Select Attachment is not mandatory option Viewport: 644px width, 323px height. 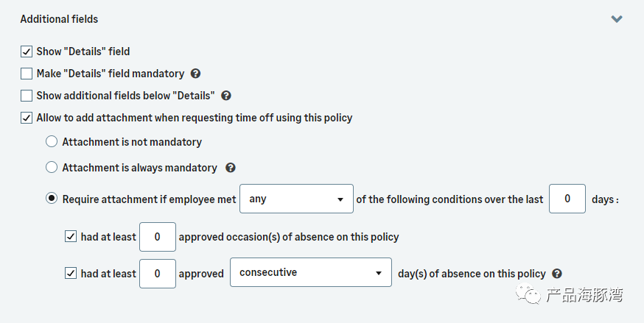coord(52,141)
